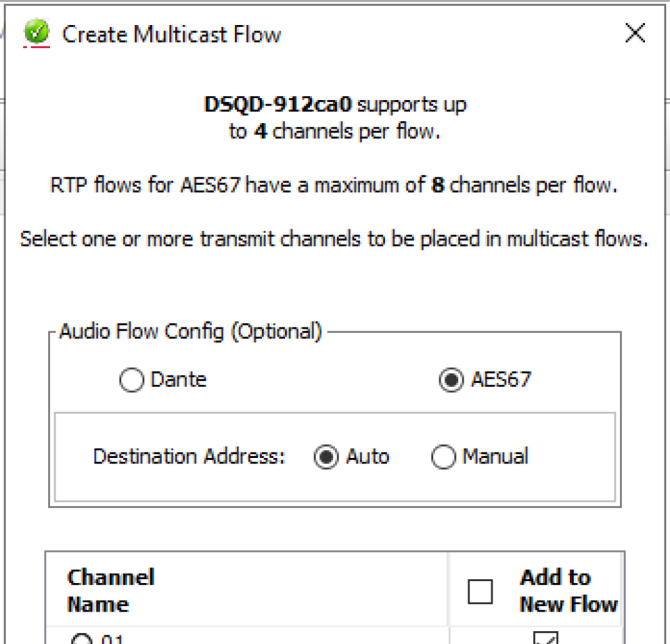Click the Manual text label
Image resolution: width=670 pixels, height=644 pixels.
tap(495, 457)
